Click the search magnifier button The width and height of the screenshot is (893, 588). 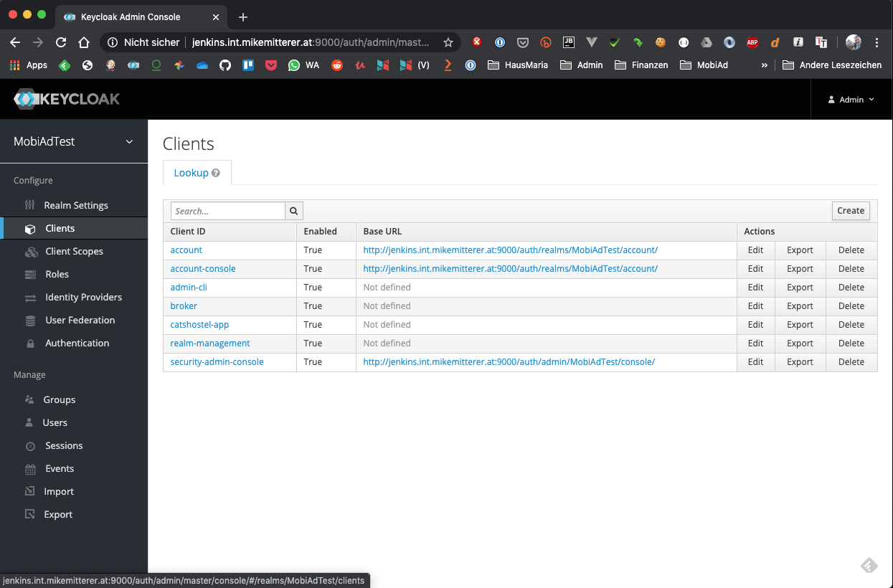click(x=294, y=211)
